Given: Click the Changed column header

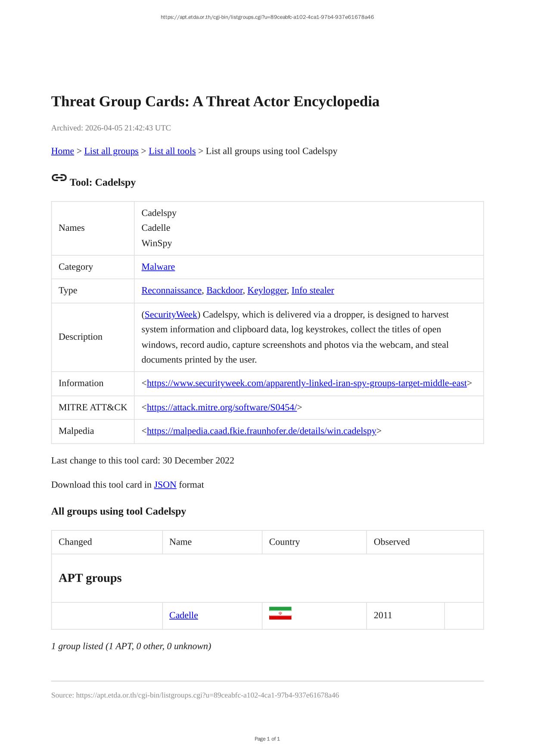Looking at the screenshot, I should pos(75,542).
